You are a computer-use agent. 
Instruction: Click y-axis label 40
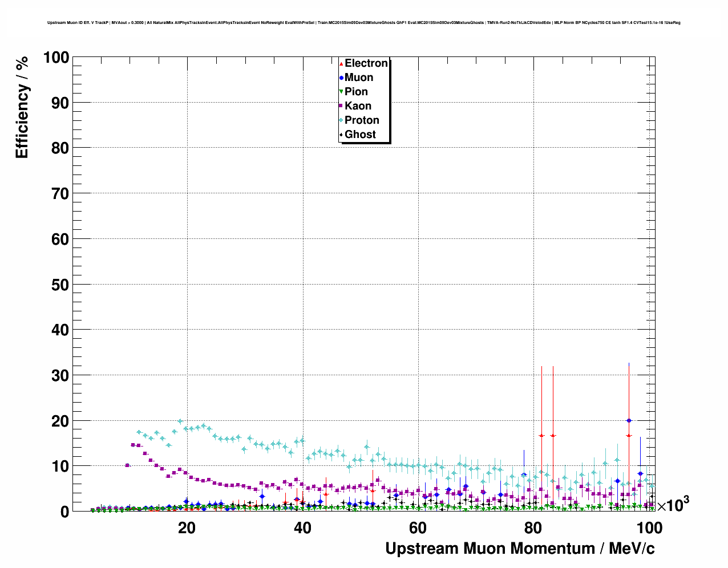click(60, 330)
